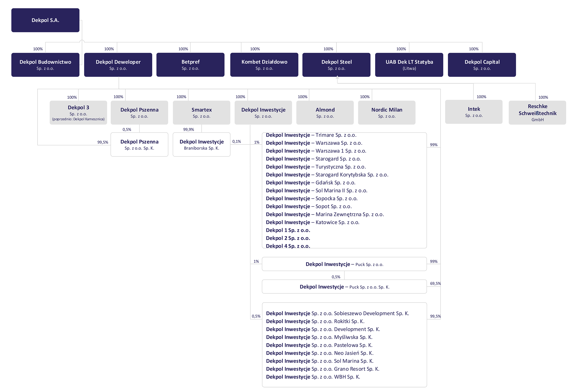The width and height of the screenshot is (573, 392).
Task: Click the 100% label above Intek
Action: pyautogui.click(x=481, y=97)
